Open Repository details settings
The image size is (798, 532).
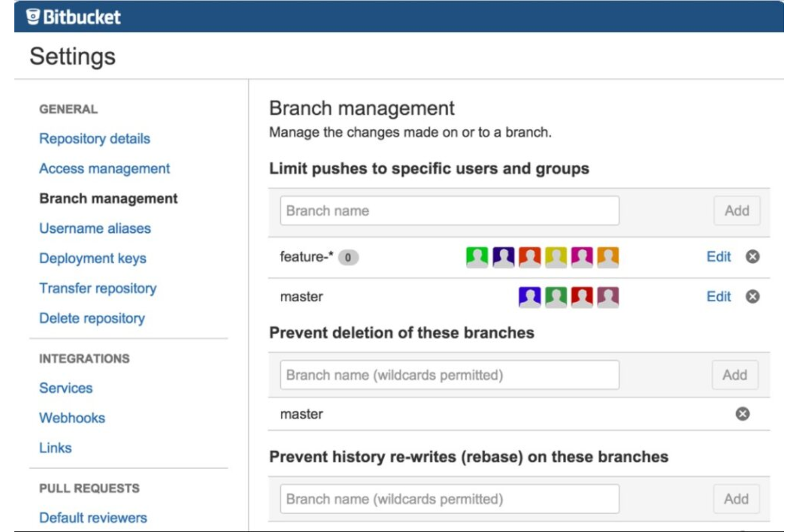point(94,138)
